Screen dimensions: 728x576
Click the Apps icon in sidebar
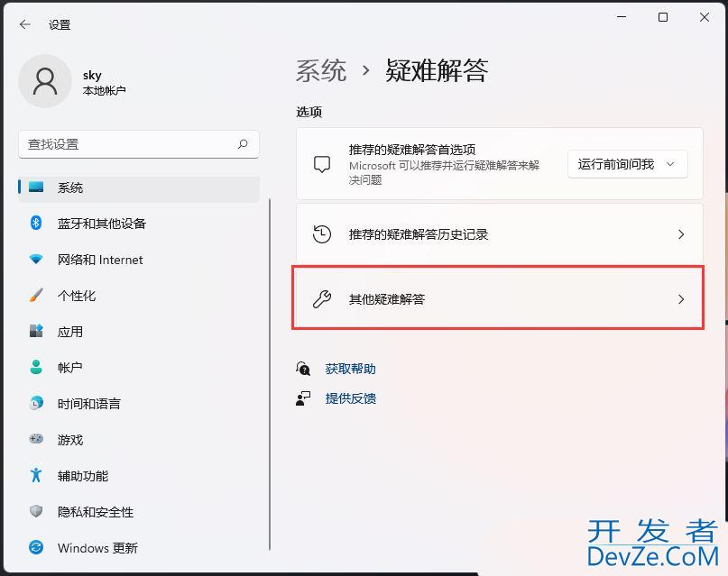point(36,331)
